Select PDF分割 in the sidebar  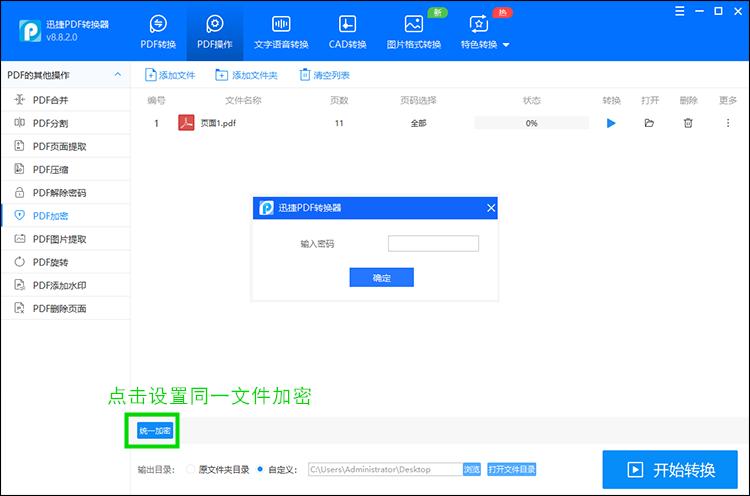coord(65,123)
